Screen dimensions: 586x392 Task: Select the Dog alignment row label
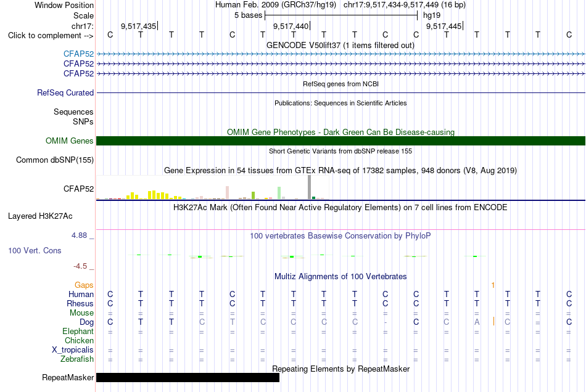coord(86,322)
